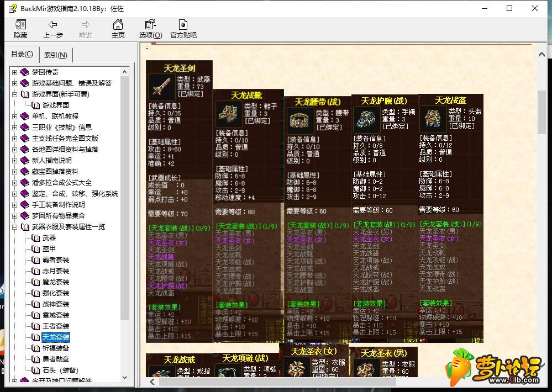
Task: Open the 勇者勋章 topic
Action: [56, 359]
